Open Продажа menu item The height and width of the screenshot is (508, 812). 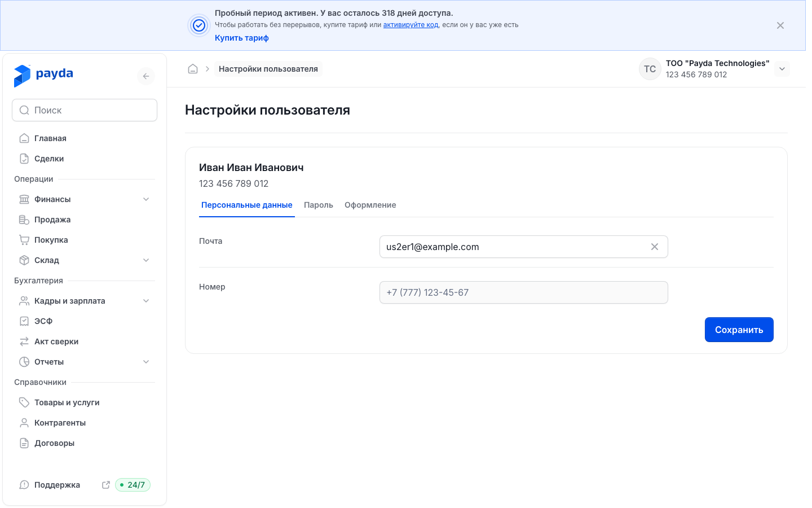(x=85, y=220)
